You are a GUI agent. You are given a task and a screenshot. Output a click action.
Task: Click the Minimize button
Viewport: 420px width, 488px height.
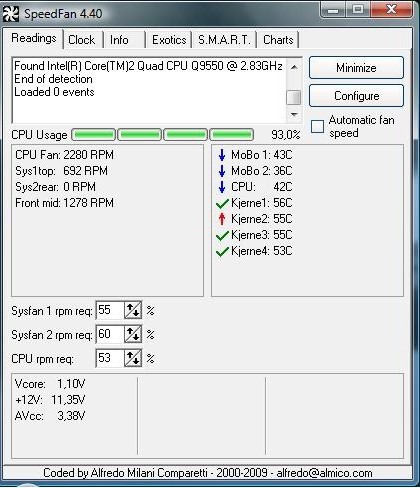(356, 68)
